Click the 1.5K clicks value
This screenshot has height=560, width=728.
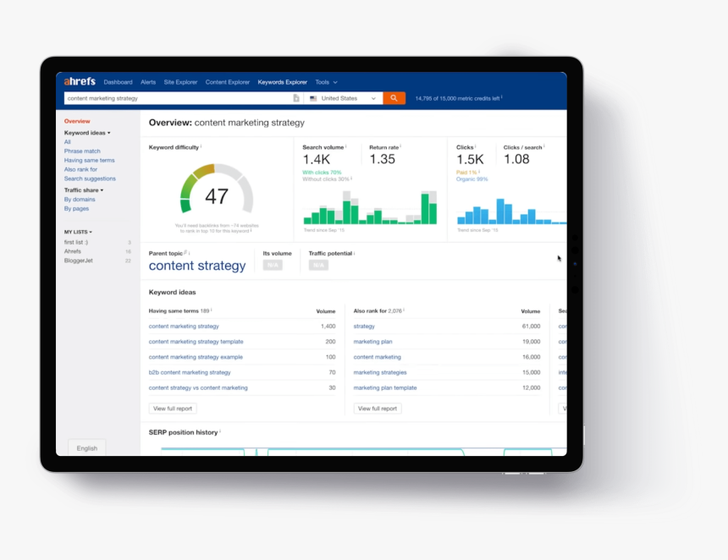[x=470, y=160]
